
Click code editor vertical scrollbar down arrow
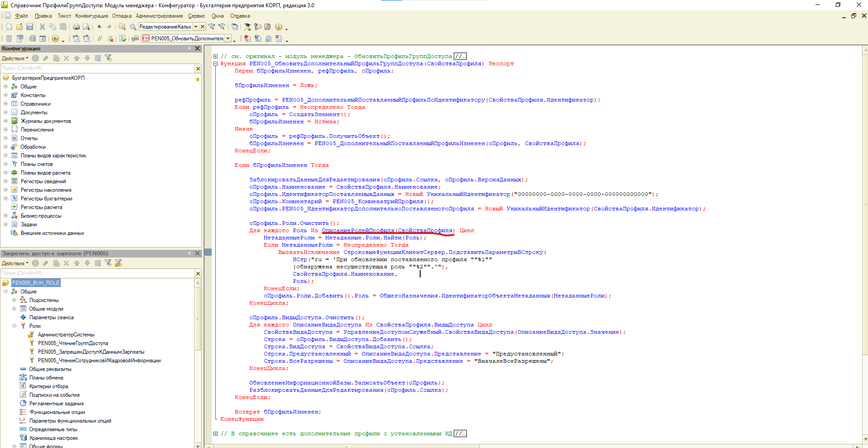(x=864, y=439)
